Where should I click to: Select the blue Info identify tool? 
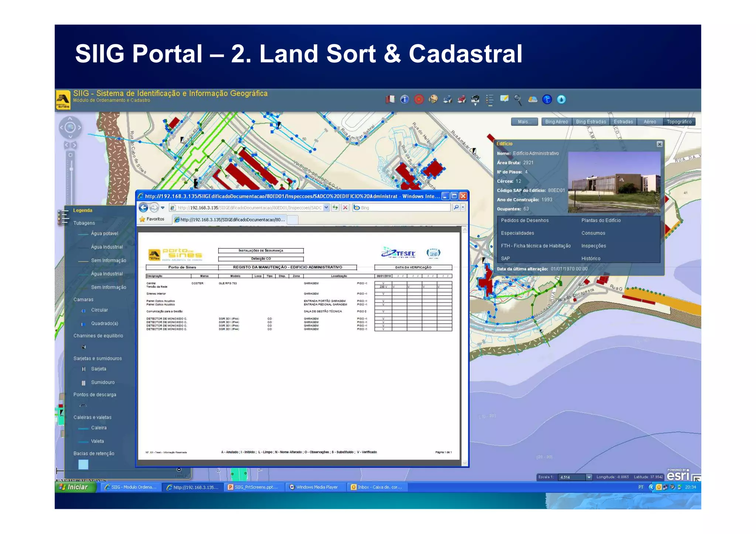click(405, 99)
